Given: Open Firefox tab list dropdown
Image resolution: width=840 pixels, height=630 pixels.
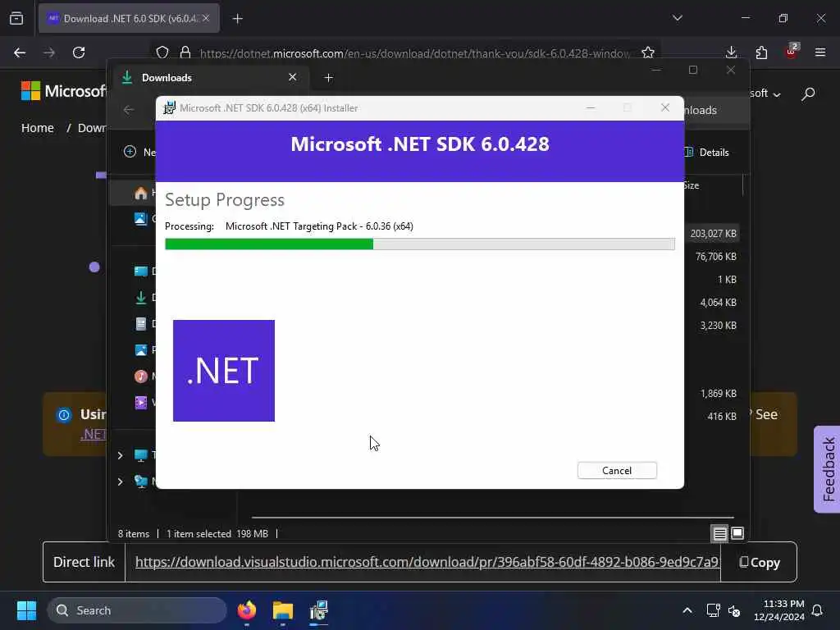Looking at the screenshot, I should [677, 18].
